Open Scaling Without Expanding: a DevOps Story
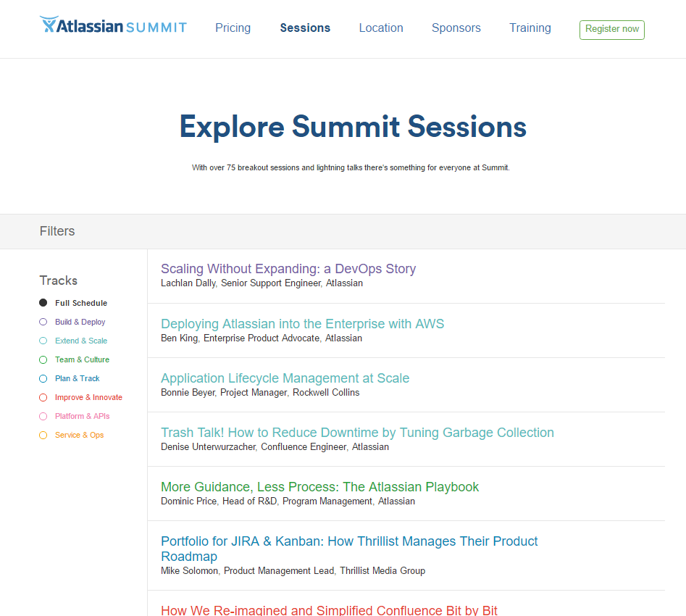The width and height of the screenshot is (686, 616). click(x=288, y=268)
